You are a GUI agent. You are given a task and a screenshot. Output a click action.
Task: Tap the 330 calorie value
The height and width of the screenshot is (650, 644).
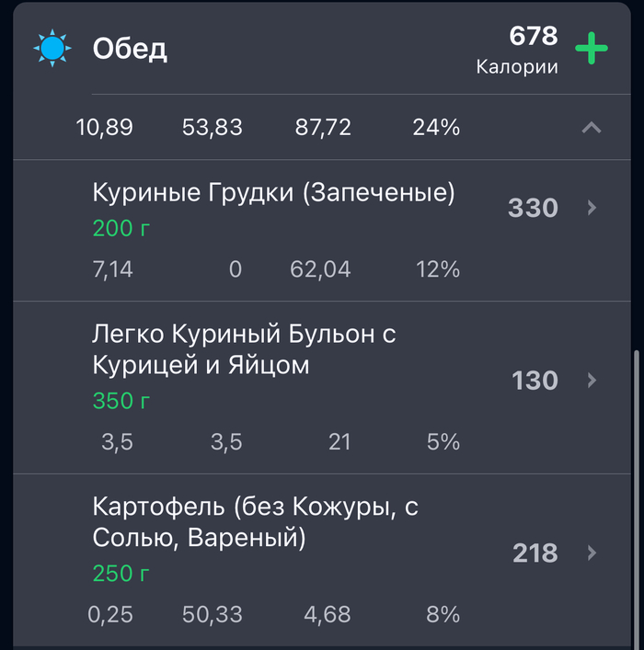coord(533,208)
